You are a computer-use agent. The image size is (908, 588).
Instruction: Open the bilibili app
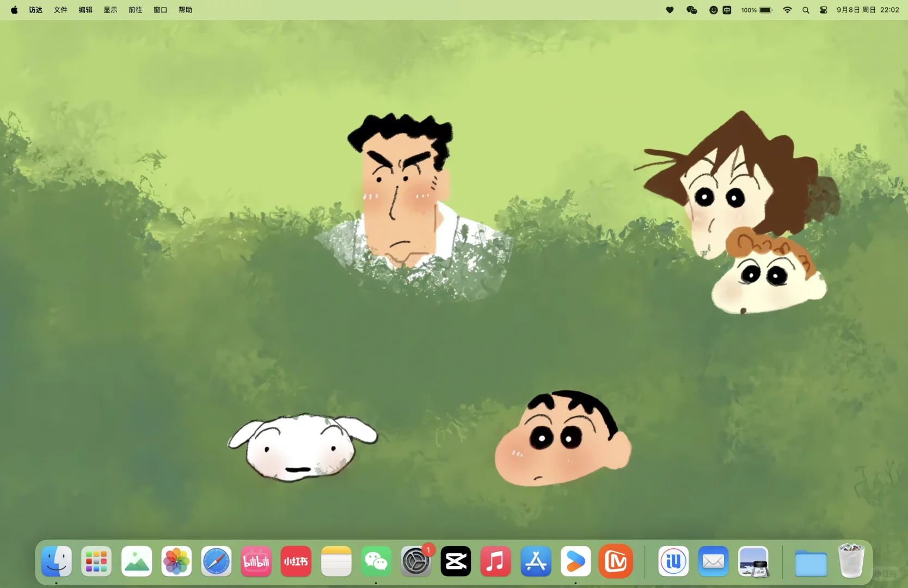256,561
